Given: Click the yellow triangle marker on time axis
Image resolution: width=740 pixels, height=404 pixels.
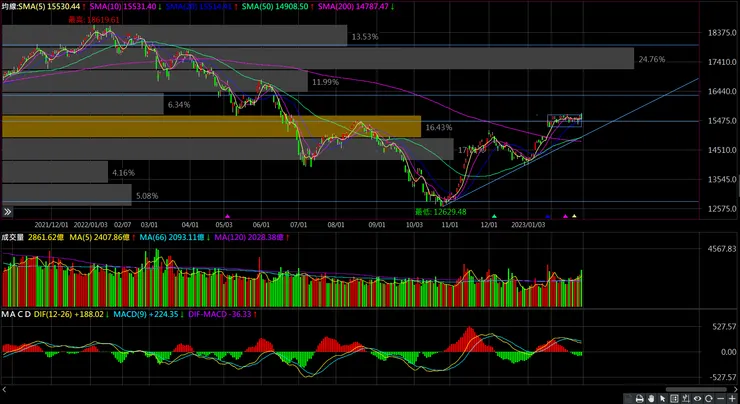Looking at the screenshot, I should (574, 216).
